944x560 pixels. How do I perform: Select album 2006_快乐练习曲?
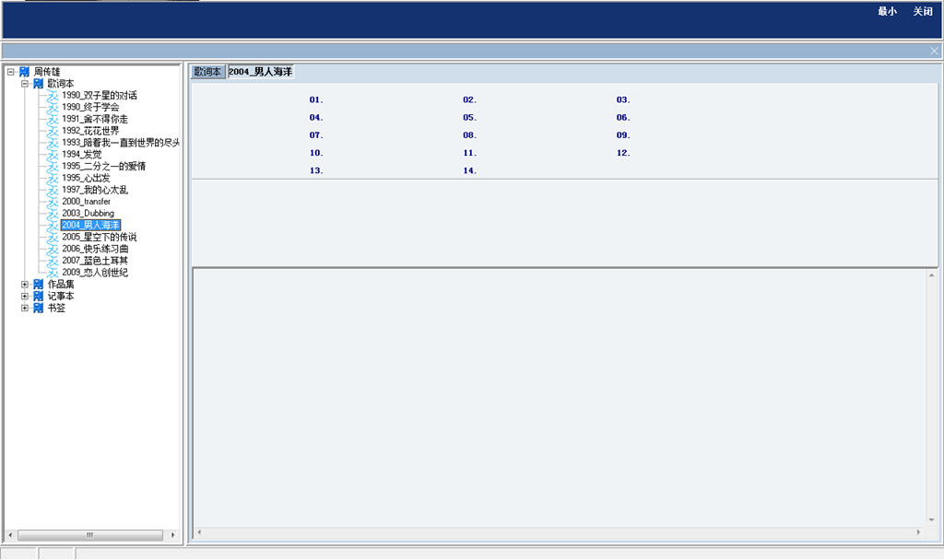(x=95, y=249)
